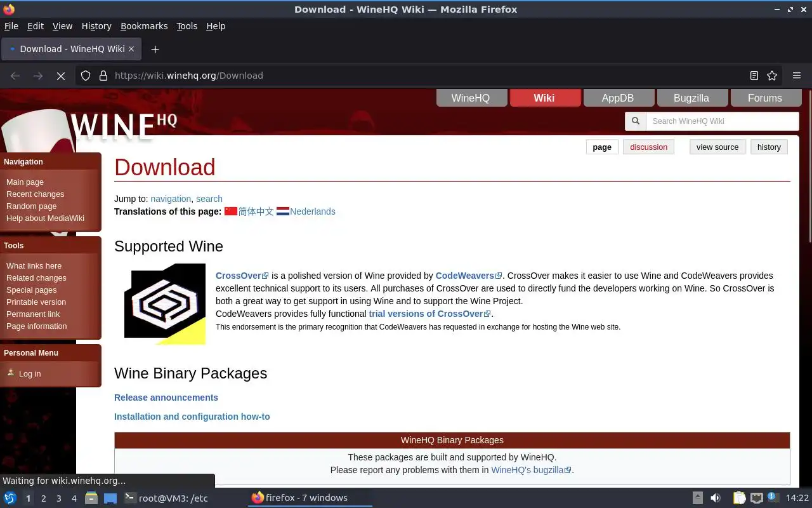812x508 pixels.
Task: Switch to virtual desktop 4
Action: (x=74, y=498)
